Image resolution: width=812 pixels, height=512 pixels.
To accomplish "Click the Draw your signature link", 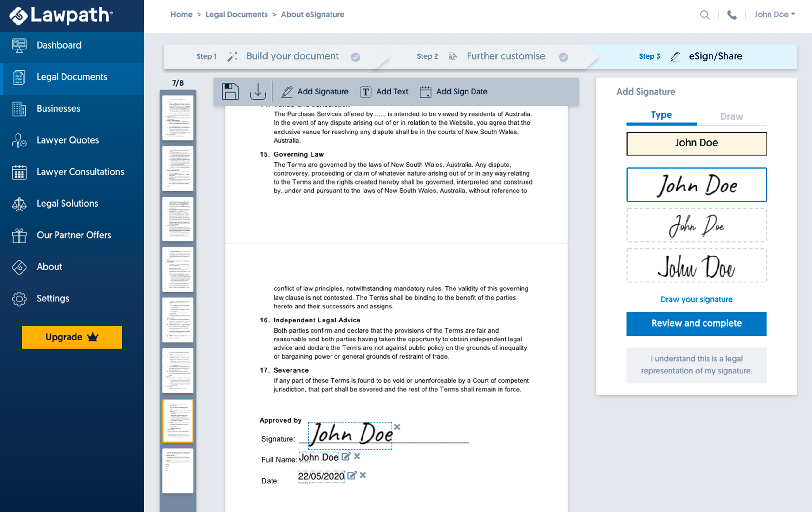I will point(696,299).
